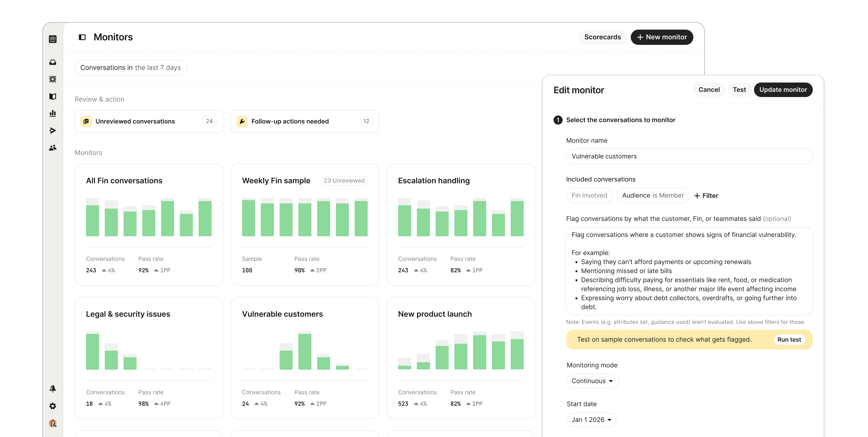The height and width of the screenshot is (437, 868).
Task: Open Outbound via the paper plane icon
Action: (53, 130)
